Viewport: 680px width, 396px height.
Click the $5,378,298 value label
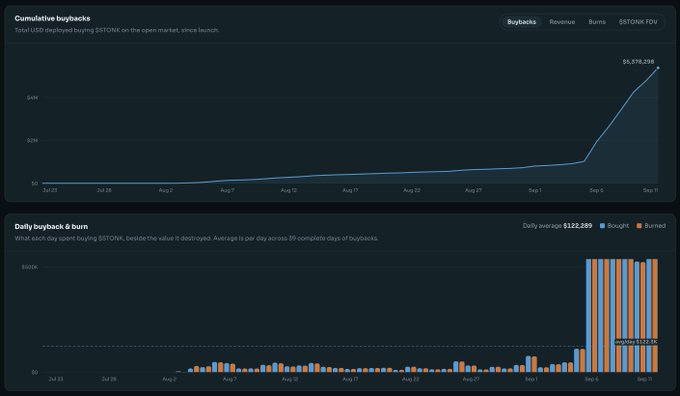tap(638, 62)
